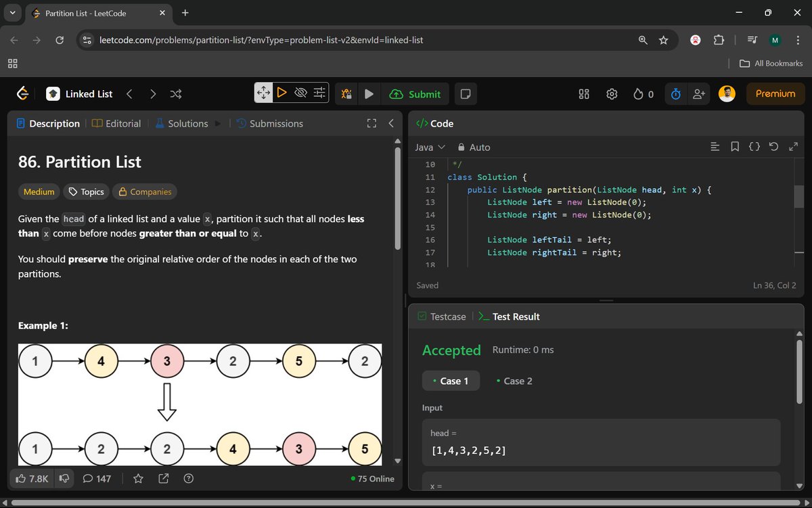Open the layout grid icon
This screenshot has height=508, width=812.
click(584, 94)
